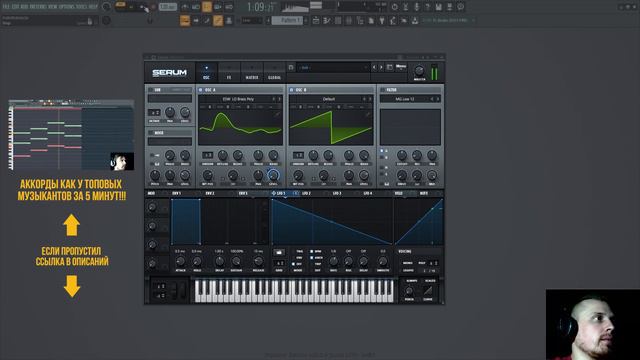640x360 pixels.
Task: Select previous wavetable arrow in OSC A
Action: (274, 99)
